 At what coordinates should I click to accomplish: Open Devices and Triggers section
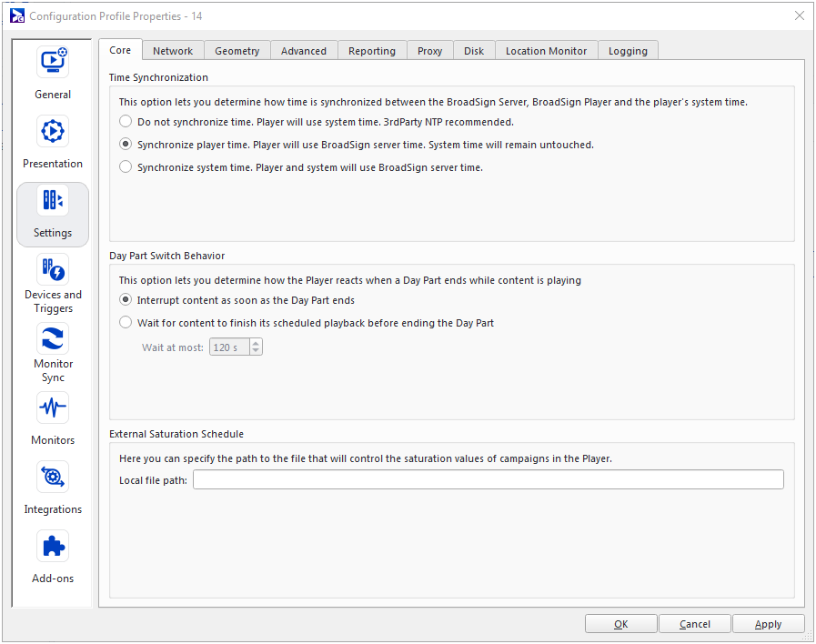[53, 270]
